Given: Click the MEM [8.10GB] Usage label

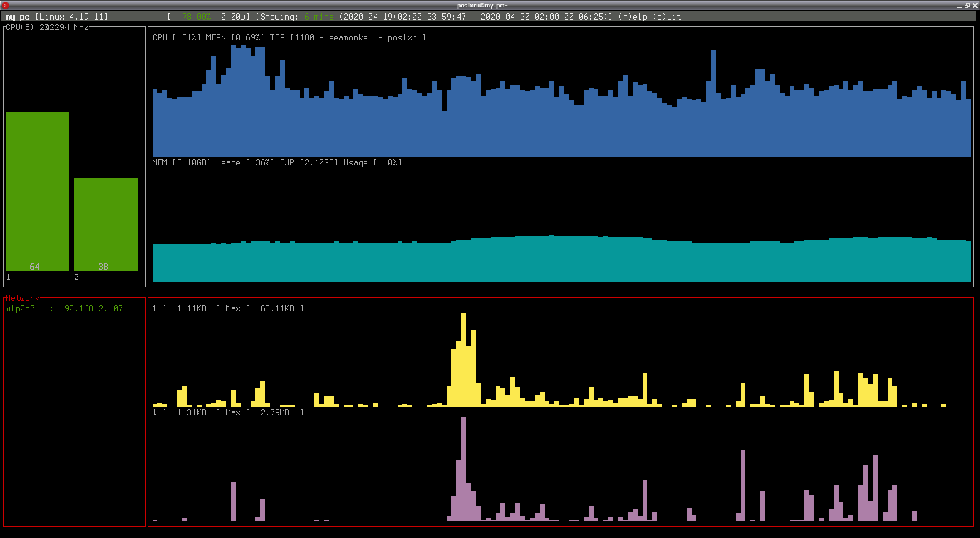Looking at the screenshot, I should coord(213,162).
